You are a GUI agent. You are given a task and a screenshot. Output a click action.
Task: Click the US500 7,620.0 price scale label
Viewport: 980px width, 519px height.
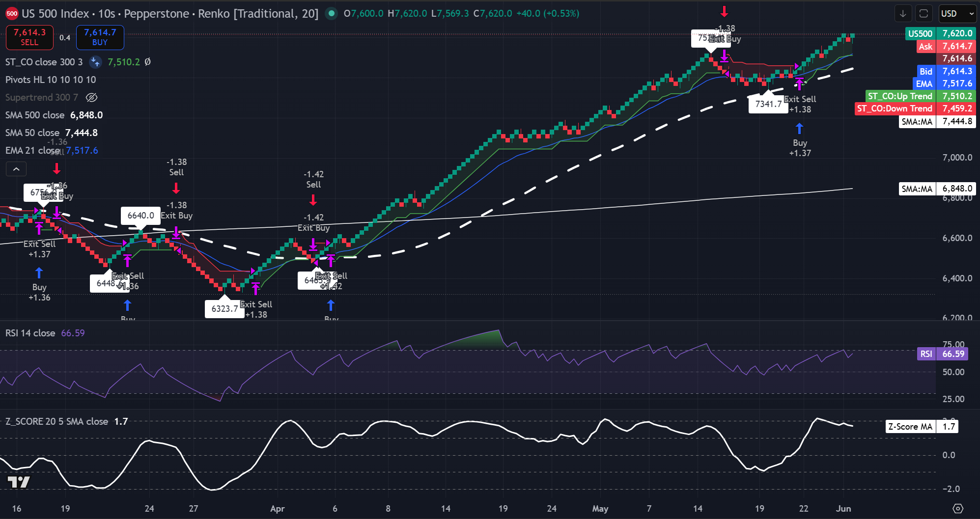click(x=940, y=33)
